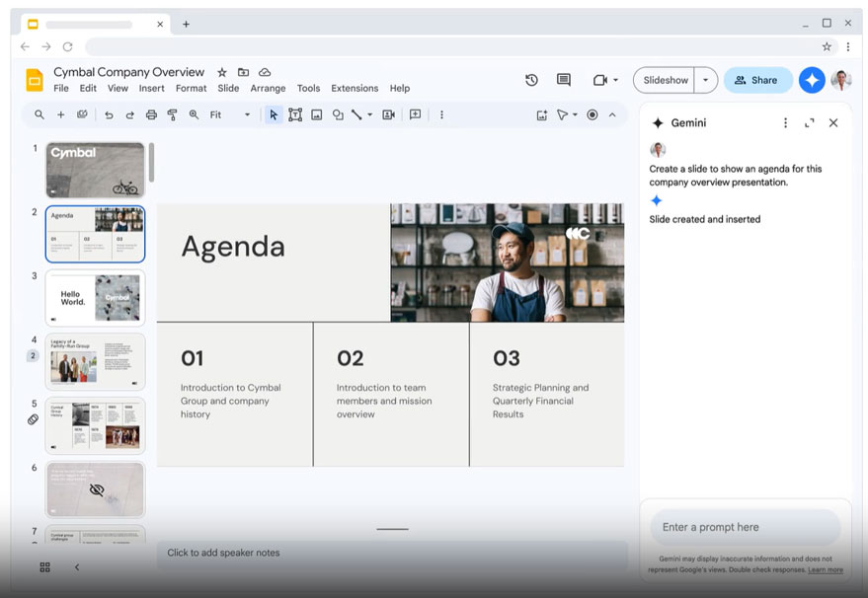Expand the Fit zoom level dropdown
The image size is (868, 598).
pyautogui.click(x=247, y=114)
